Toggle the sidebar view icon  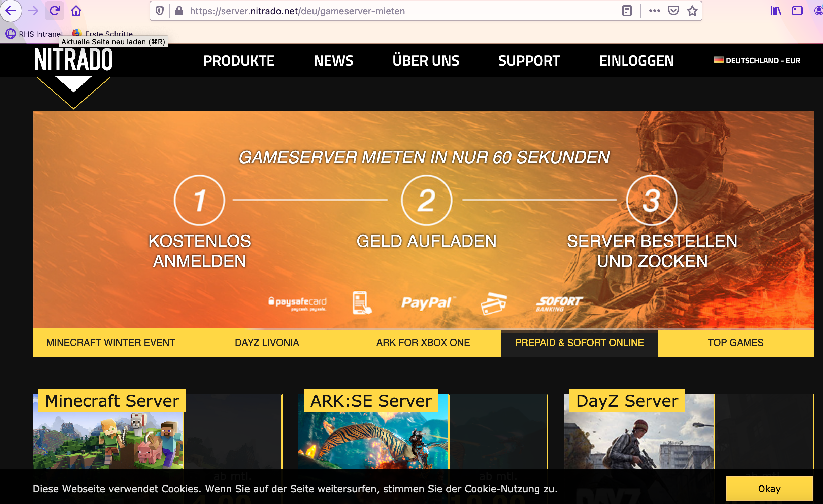point(797,11)
